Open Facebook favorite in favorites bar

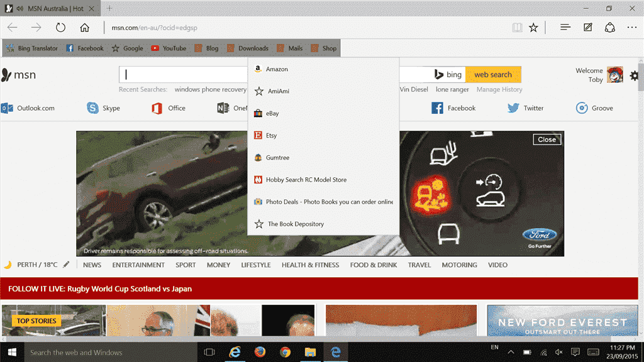pos(85,48)
